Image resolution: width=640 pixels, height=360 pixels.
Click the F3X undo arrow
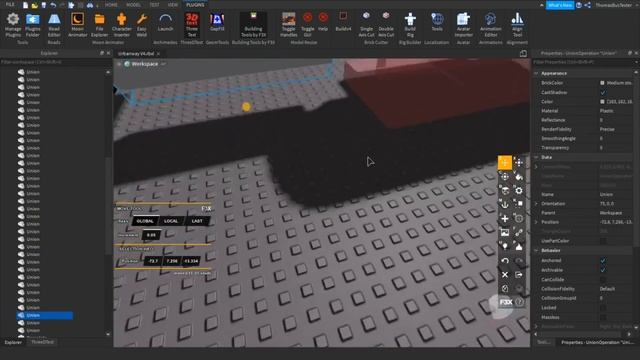point(505,260)
